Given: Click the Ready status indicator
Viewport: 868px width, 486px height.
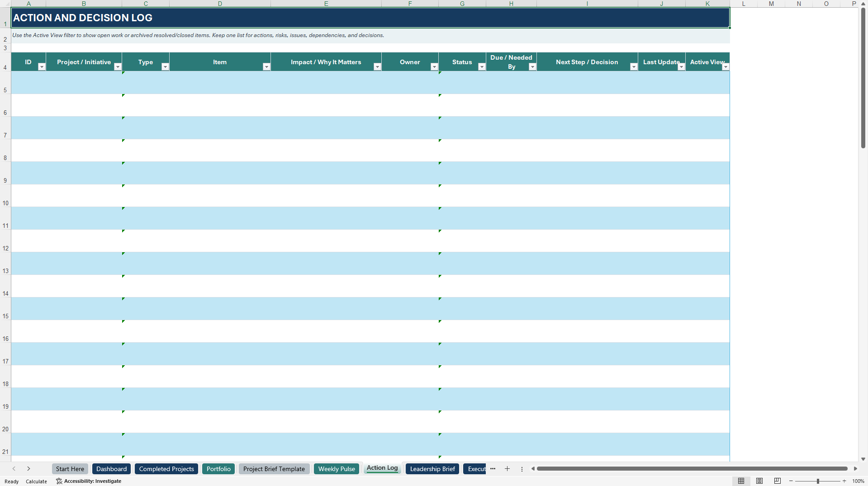Looking at the screenshot, I should point(12,481).
